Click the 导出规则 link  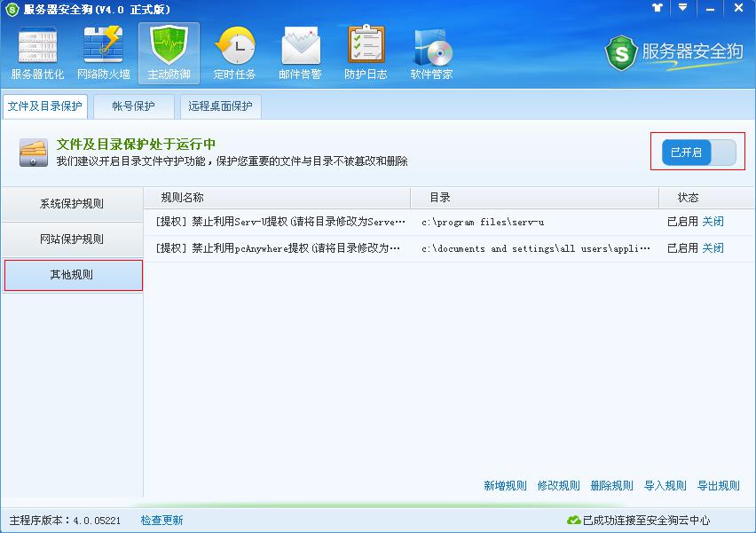coord(717,486)
